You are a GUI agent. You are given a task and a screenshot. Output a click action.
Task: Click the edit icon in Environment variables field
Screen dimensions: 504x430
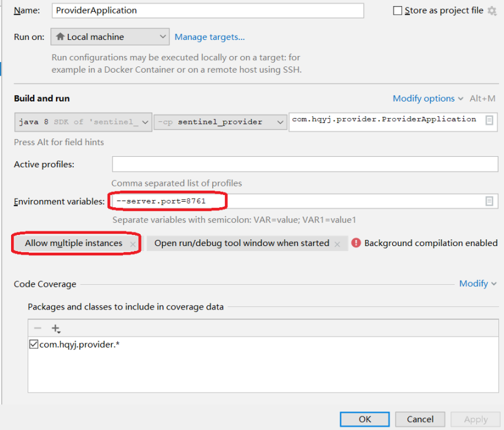point(489,201)
